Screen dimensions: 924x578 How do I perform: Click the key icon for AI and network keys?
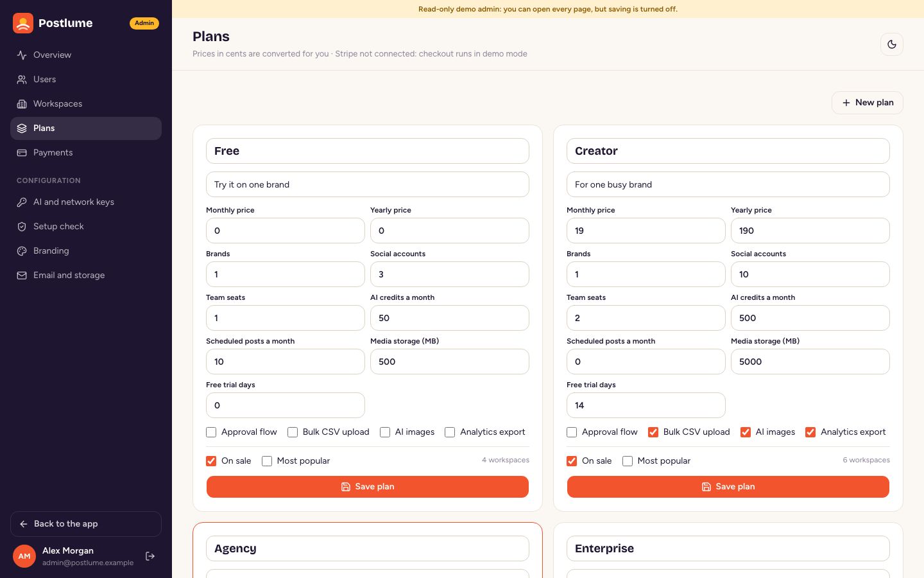[22, 202]
